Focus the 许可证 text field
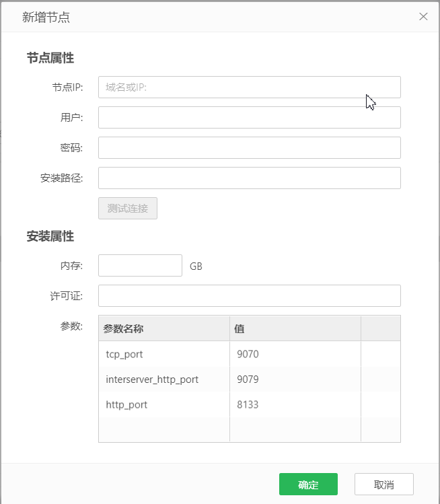Screen dimensions: 440x504 pos(249,296)
